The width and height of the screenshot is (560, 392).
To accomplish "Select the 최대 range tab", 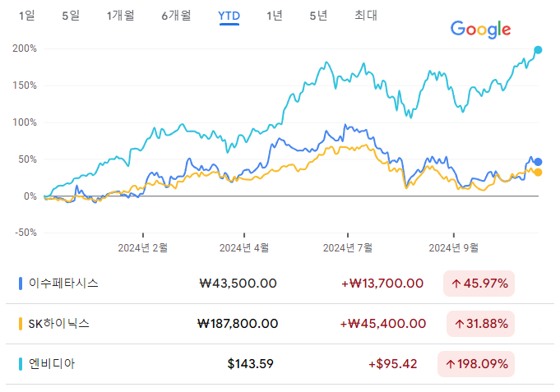I will 366,16.
